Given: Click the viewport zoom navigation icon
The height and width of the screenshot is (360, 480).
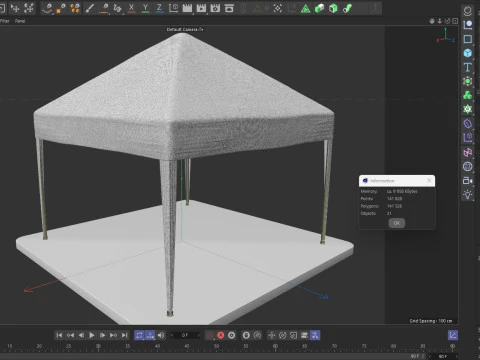Looking at the screenshot, I should click(x=440, y=21).
